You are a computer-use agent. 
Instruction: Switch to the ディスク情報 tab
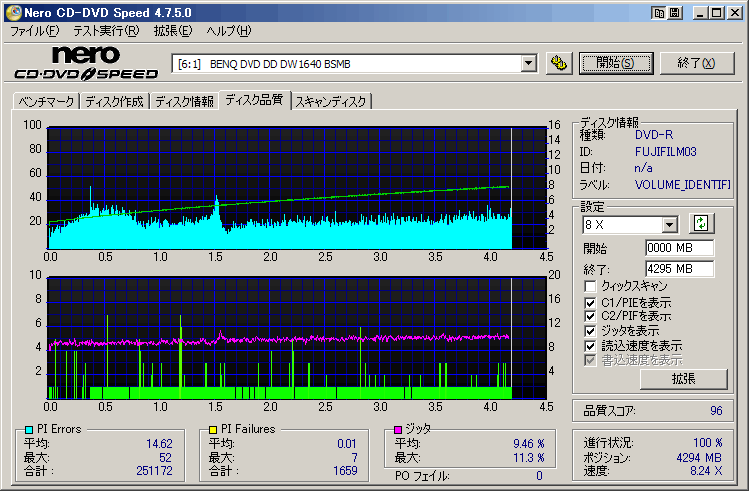pyautogui.click(x=184, y=102)
